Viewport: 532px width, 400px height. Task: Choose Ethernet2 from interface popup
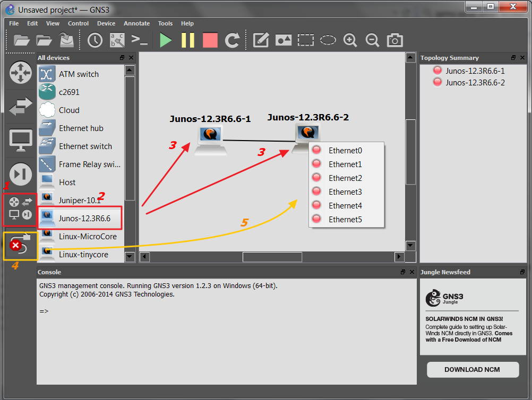coord(346,178)
